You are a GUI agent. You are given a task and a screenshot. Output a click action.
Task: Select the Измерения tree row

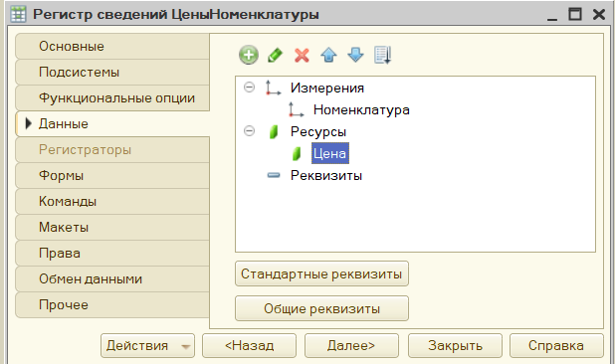(x=327, y=88)
